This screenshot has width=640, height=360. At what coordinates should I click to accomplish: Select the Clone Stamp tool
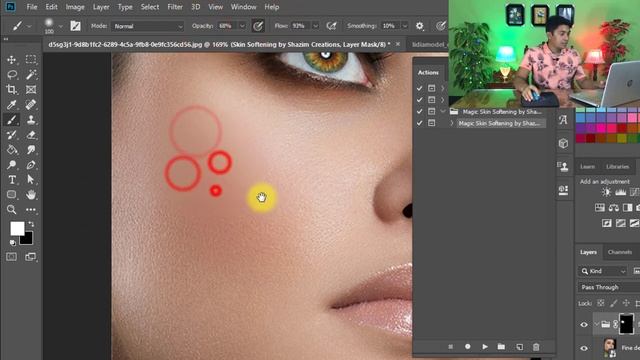coord(31,120)
